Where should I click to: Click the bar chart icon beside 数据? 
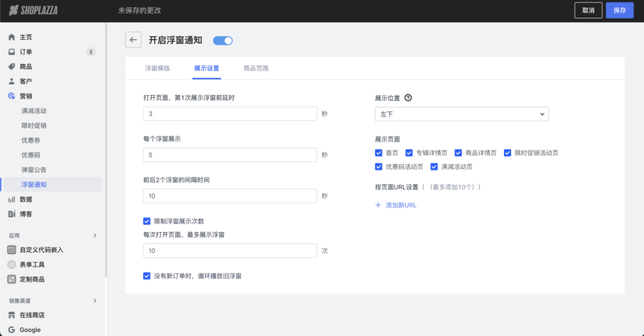point(12,199)
